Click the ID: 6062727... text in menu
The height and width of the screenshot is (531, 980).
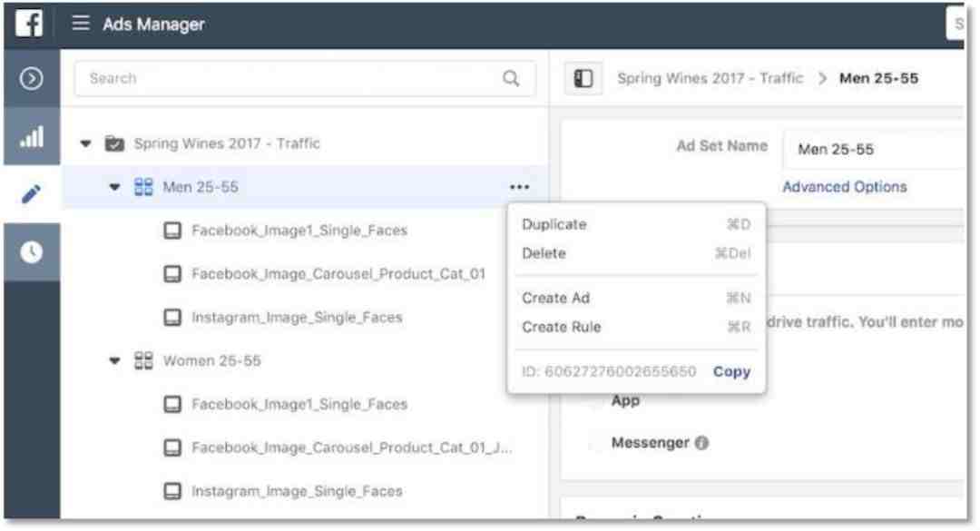[x=609, y=371]
